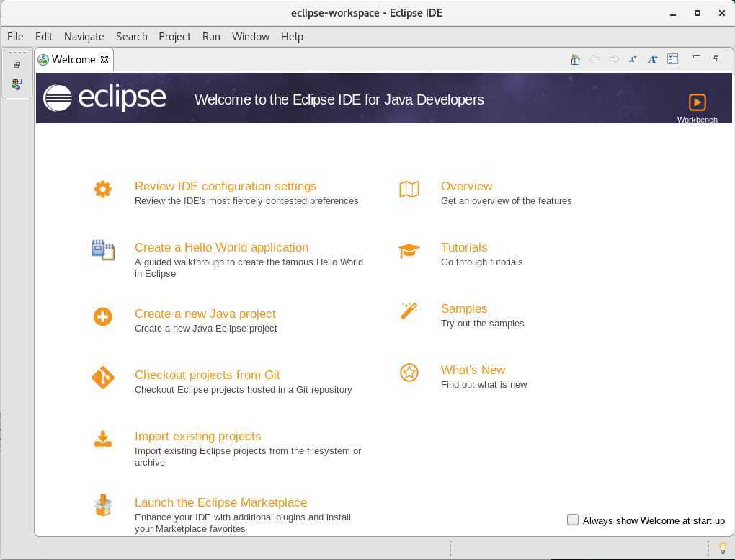Click the plus icon for new Java project

[x=102, y=316]
